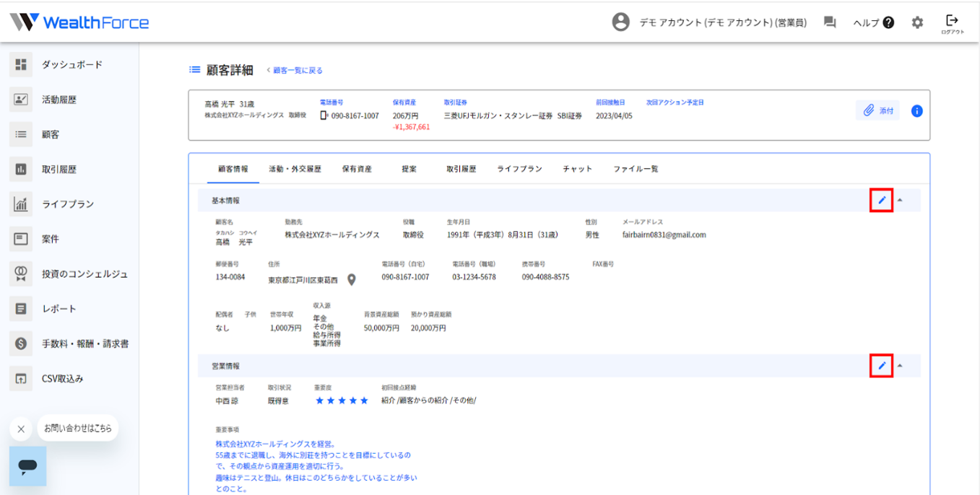Open 手数料・報酬・請求書 in sidebar

[85, 344]
